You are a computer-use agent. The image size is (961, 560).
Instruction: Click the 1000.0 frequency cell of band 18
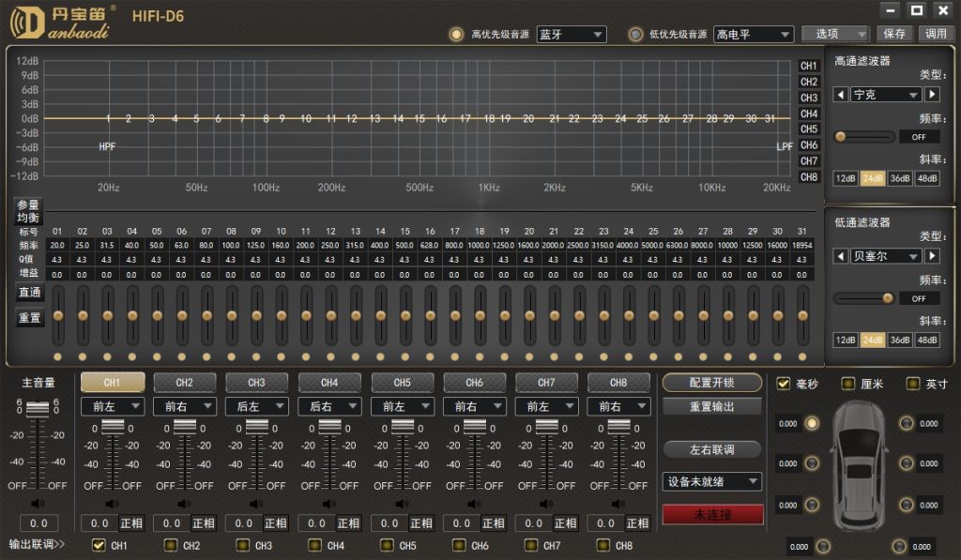pos(479,245)
